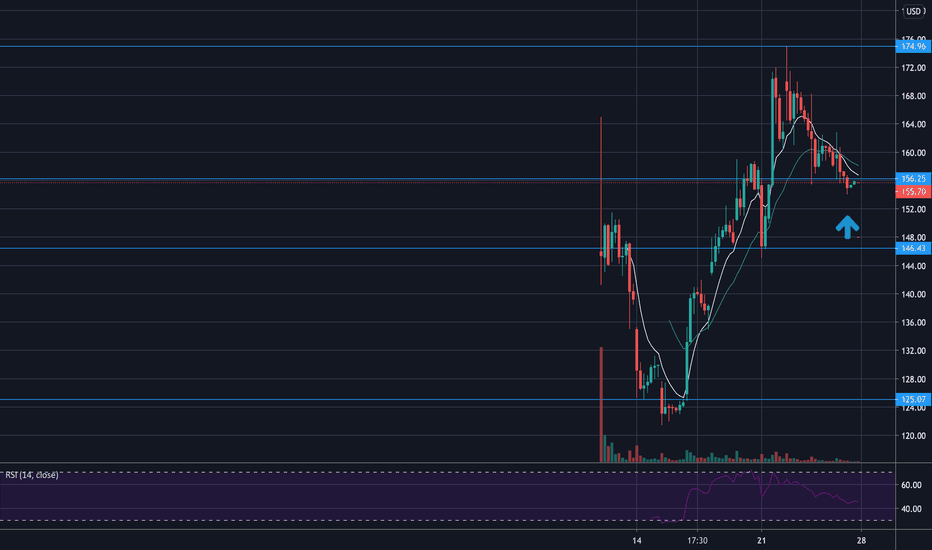Click the 132.00 price axis value
Screen dimensions: 932x550
click(x=913, y=351)
